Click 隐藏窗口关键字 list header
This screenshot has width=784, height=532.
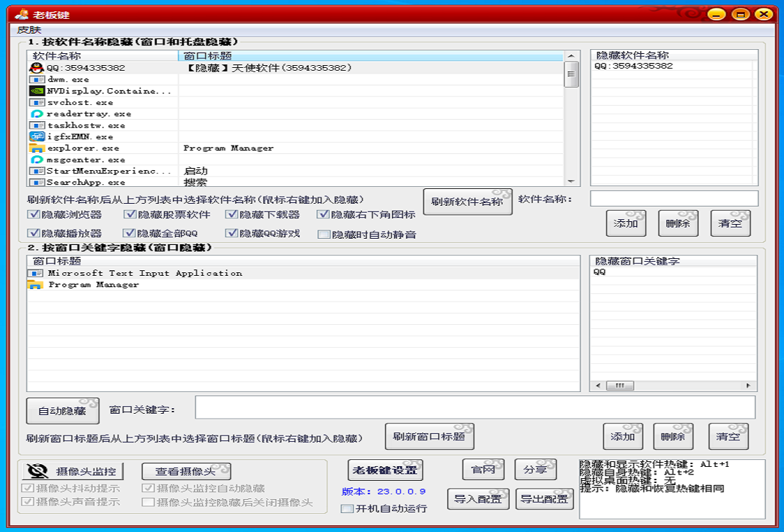tap(673, 261)
